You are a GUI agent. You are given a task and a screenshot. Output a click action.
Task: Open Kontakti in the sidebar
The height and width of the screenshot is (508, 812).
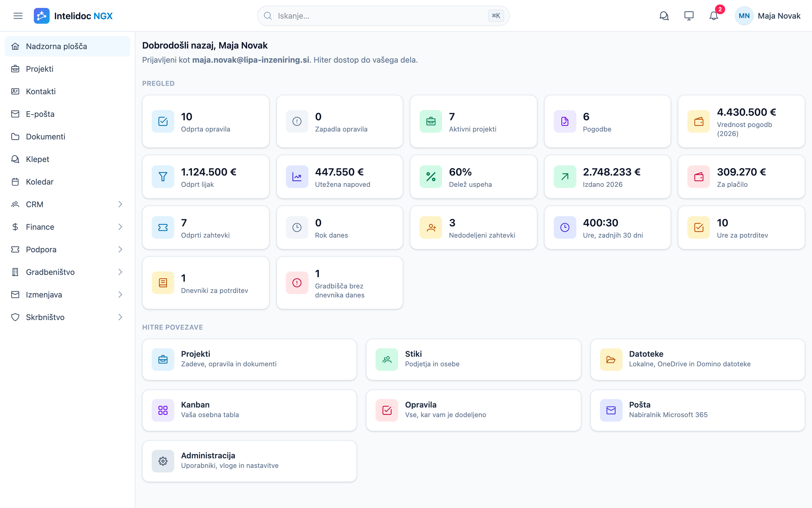coord(67,91)
